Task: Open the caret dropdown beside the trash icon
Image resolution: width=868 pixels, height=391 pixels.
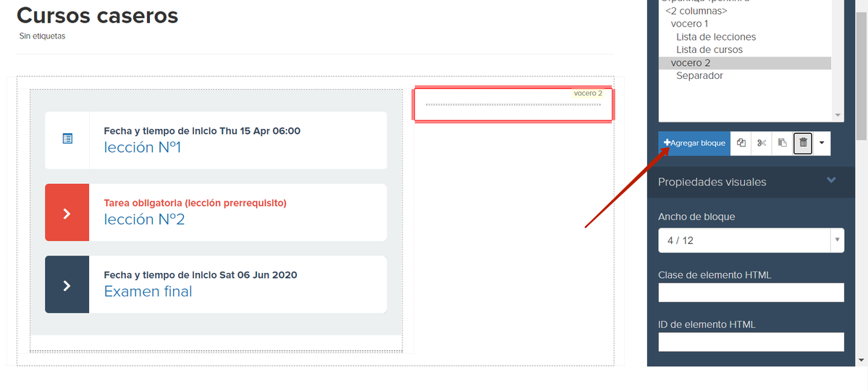Action: point(822,143)
